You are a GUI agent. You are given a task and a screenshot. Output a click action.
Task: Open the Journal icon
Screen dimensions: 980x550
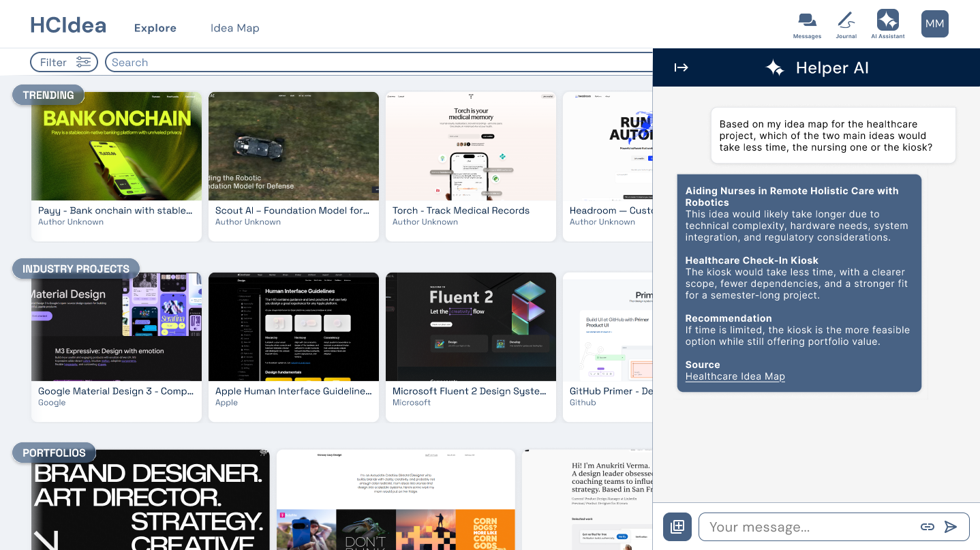click(846, 25)
